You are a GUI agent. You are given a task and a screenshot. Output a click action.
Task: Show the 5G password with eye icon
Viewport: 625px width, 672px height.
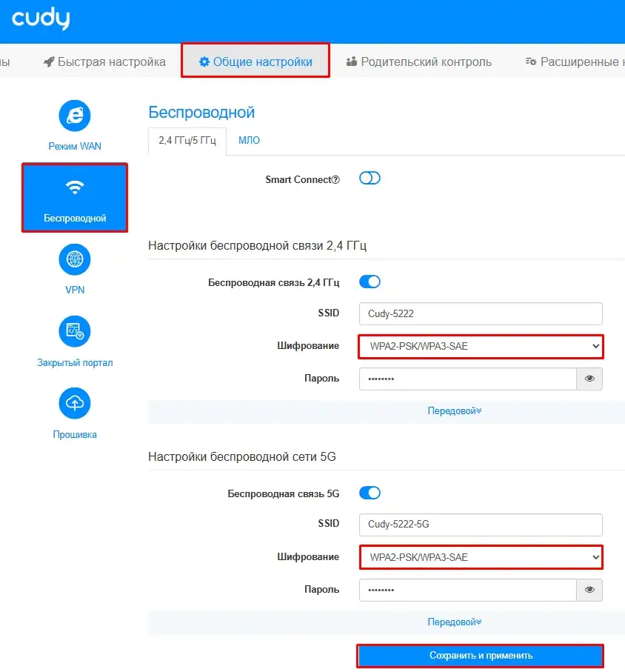pos(589,591)
